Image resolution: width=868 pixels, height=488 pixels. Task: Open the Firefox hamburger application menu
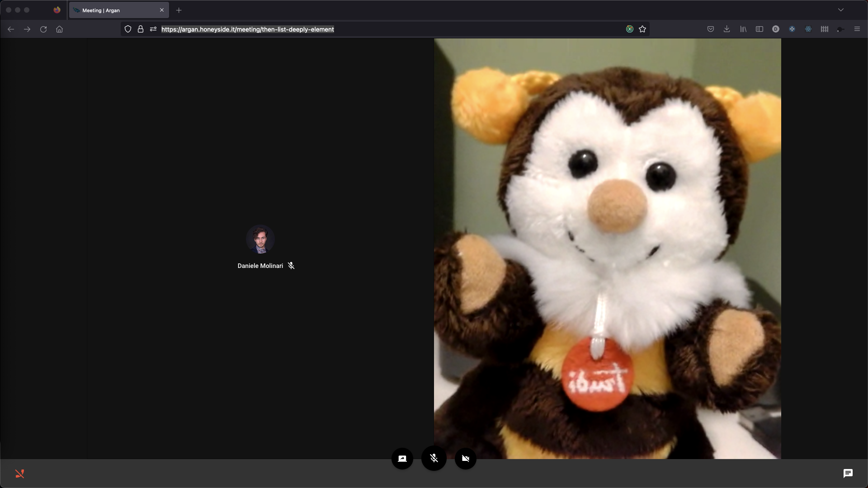point(857,29)
